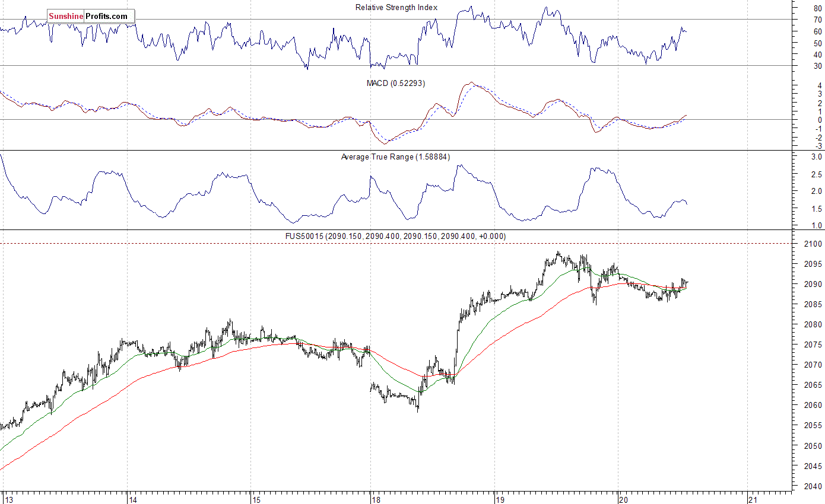Click the RSI axis value 30
This screenshot has height=504, width=825.
tap(818, 66)
